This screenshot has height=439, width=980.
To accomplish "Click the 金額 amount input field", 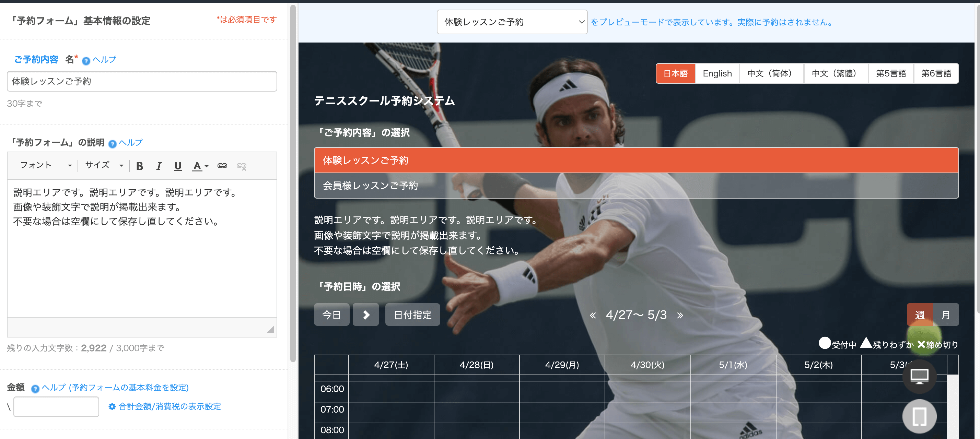I will 56,407.
